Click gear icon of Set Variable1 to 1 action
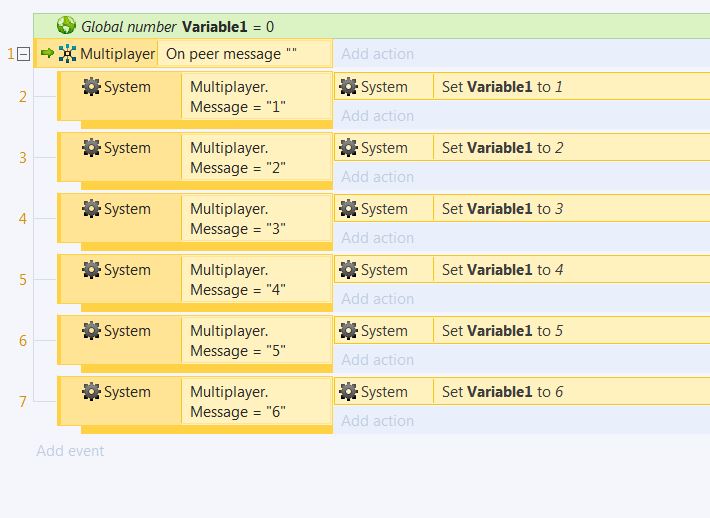 coord(348,86)
